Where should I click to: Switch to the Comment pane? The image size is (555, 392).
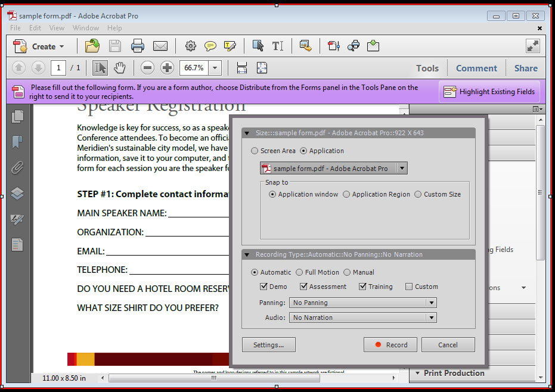coord(476,69)
